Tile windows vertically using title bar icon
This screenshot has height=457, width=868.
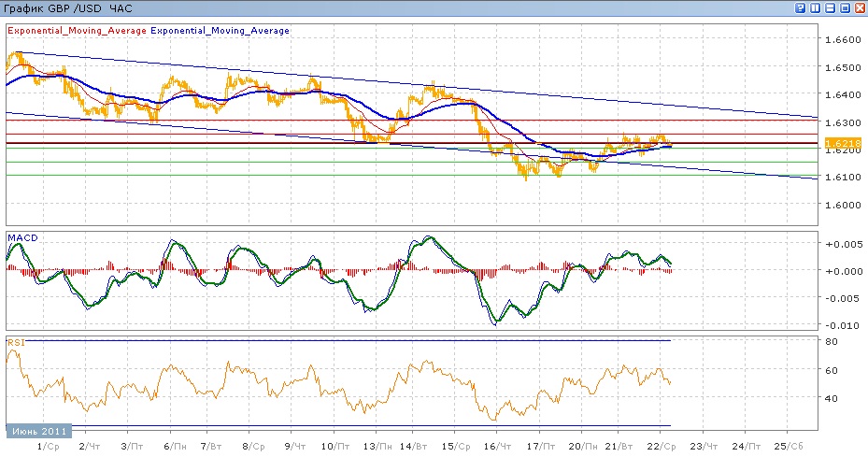pyautogui.click(x=816, y=7)
